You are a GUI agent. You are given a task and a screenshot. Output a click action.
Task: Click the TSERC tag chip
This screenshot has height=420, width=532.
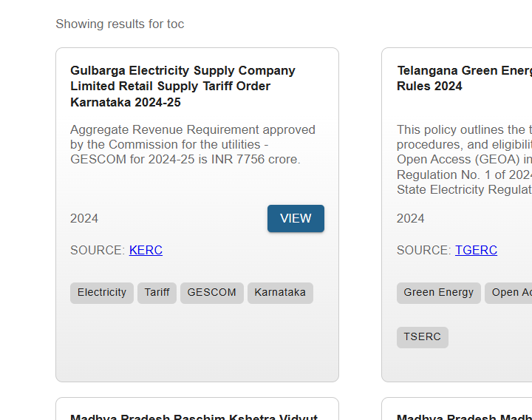422,337
